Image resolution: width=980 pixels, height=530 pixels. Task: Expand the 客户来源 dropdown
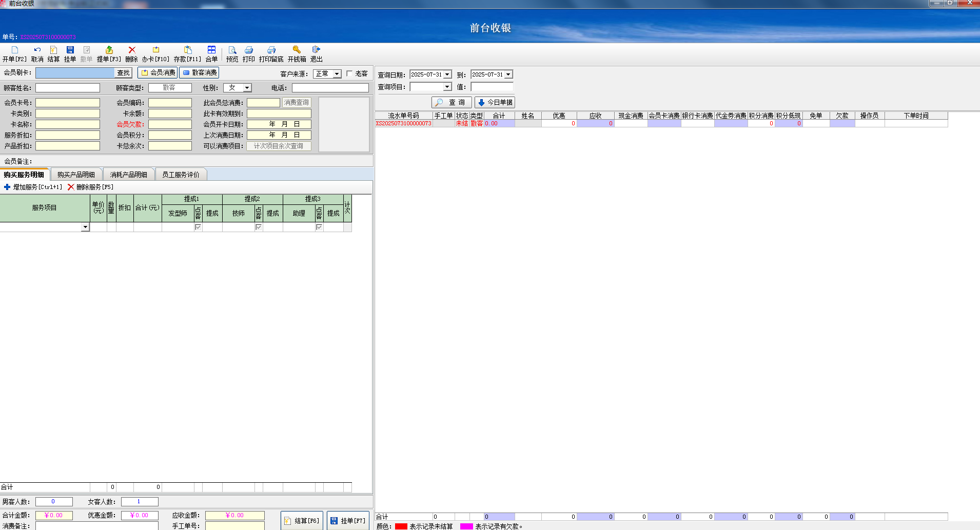(337, 74)
